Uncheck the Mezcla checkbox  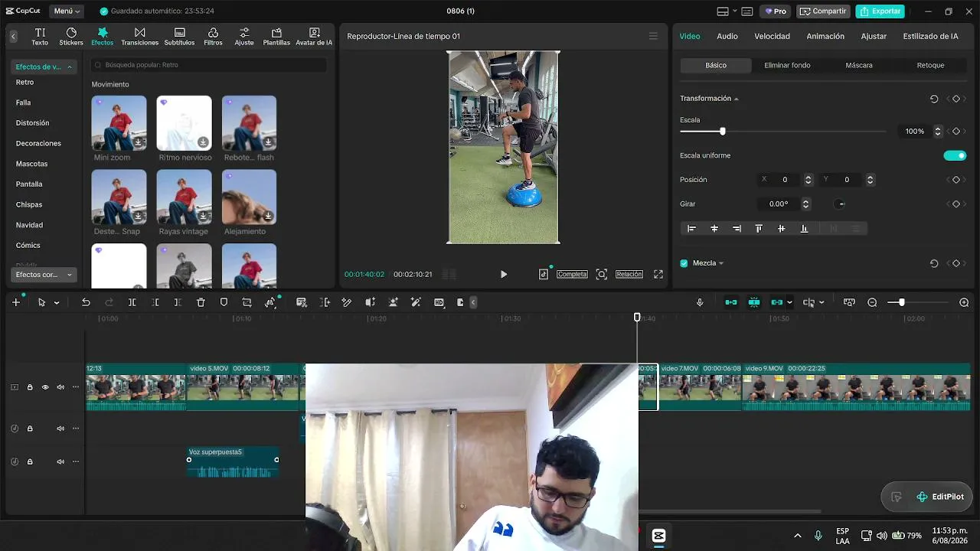click(684, 263)
